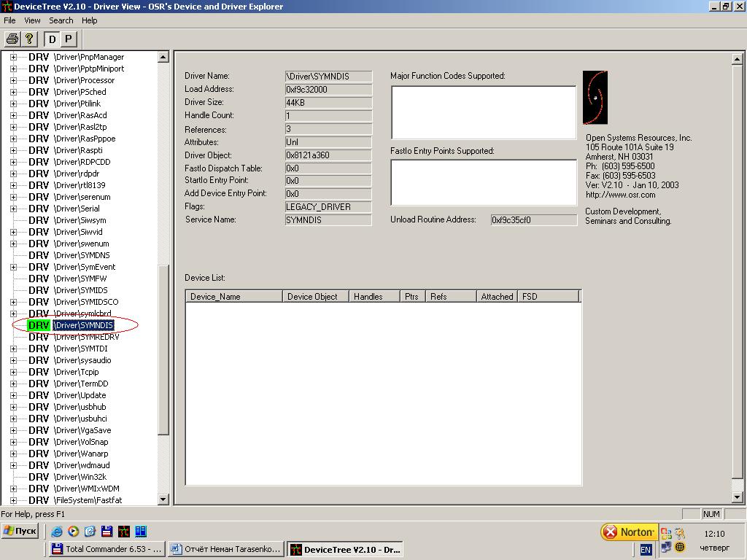The image size is (747, 560).
Task: Expand the \Driver\Tcpip node
Action: tap(13, 372)
